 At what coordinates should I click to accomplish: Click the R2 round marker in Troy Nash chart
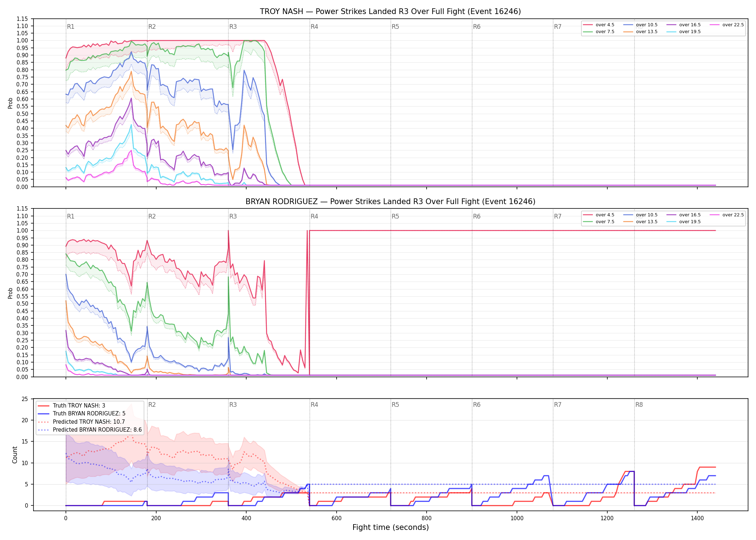152,27
